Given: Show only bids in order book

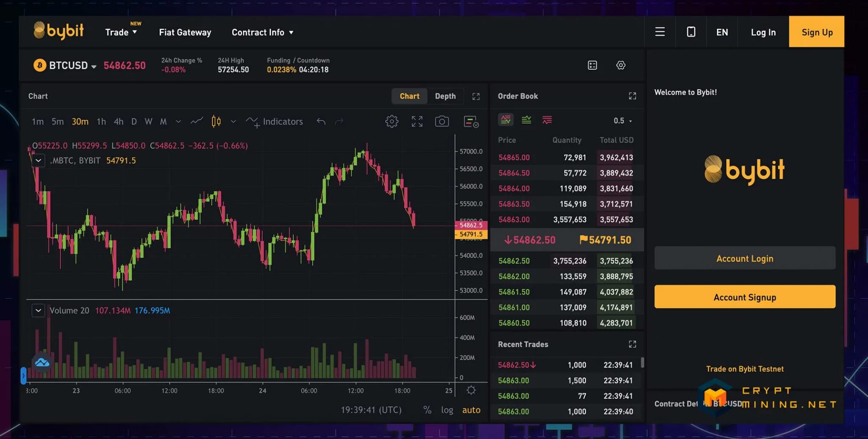Looking at the screenshot, I should point(526,120).
